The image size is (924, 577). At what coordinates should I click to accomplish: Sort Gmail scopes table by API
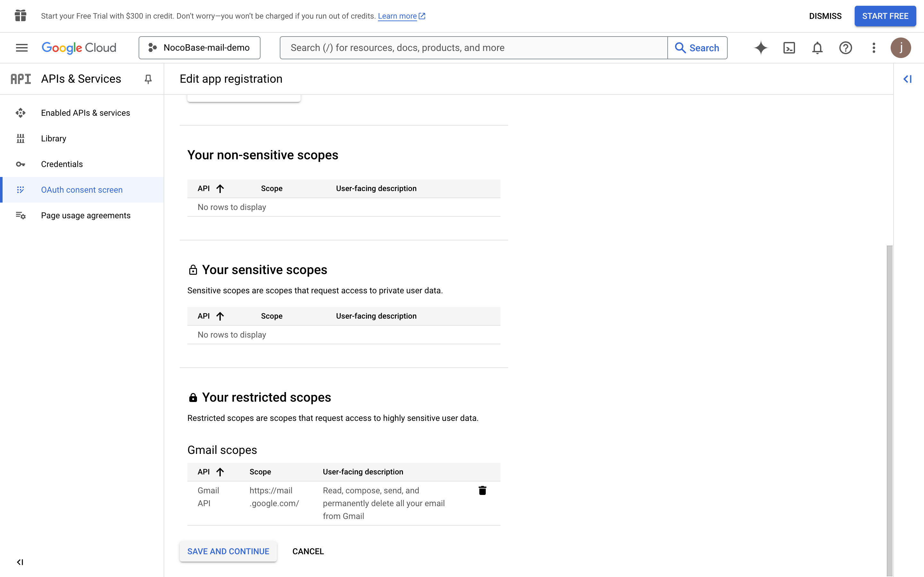[210, 472]
